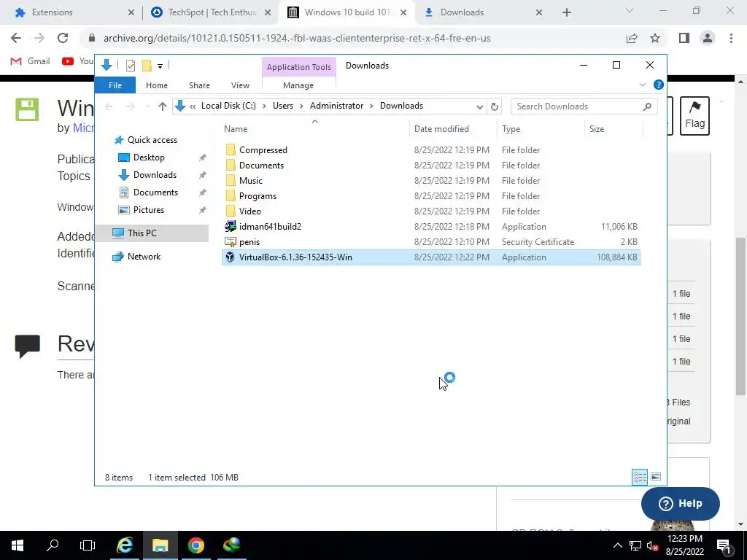Image resolution: width=747 pixels, height=560 pixels.
Task: Open Pictures in the navigation pane
Action: pos(148,210)
